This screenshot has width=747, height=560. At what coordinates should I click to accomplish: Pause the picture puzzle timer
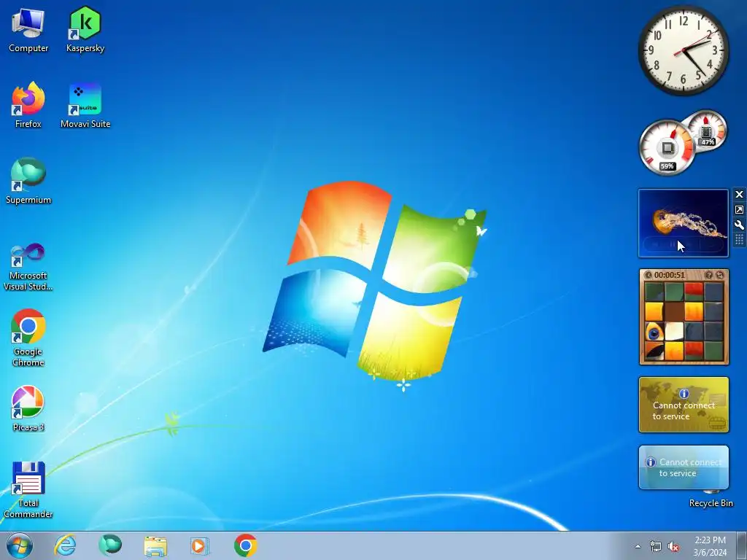click(648, 275)
